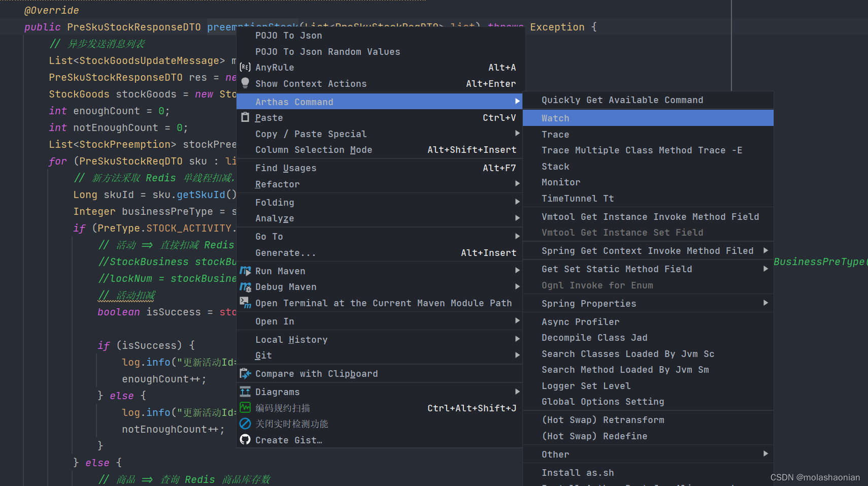Choose Column Selection Mode
This screenshot has width=868, height=486.
click(380, 150)
